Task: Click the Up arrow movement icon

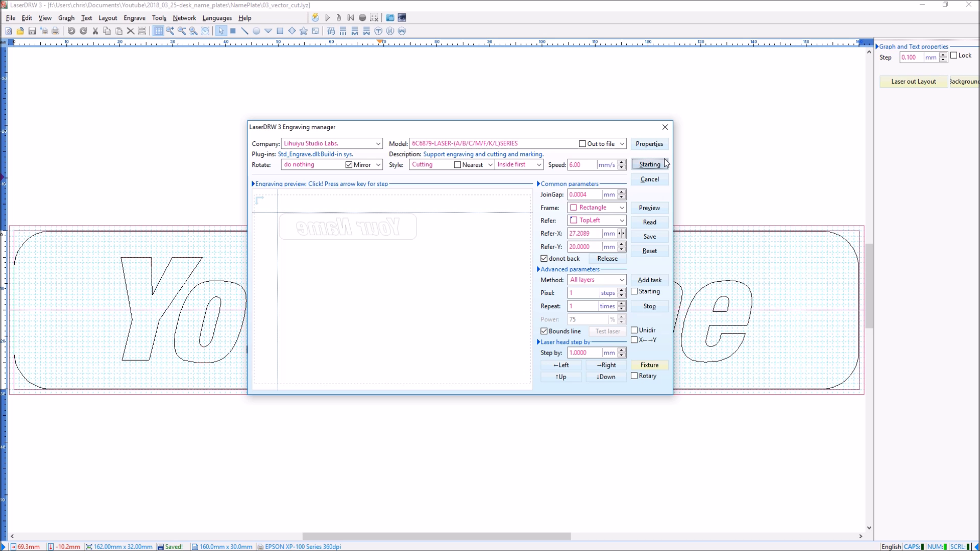Action: pyautogui.click(x=560, y=377)
